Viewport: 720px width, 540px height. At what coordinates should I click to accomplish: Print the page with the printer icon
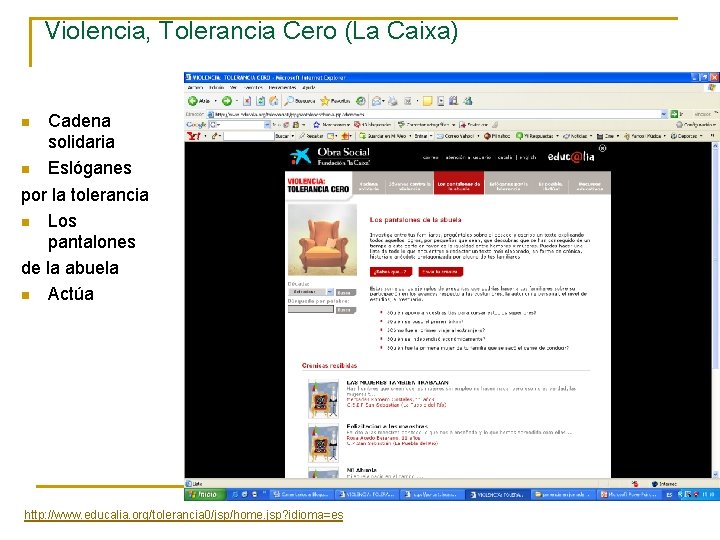(393, 101)
